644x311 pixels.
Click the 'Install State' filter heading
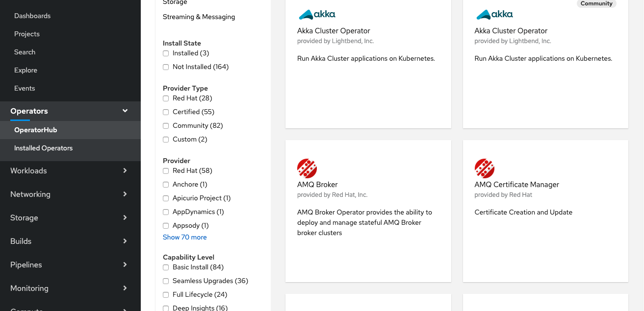pos(182,44)
